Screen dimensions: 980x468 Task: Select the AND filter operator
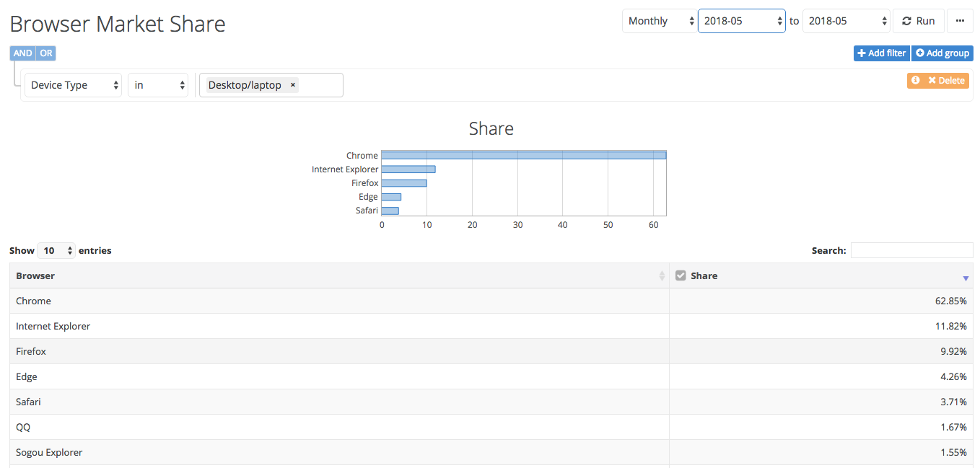point(23,53)
